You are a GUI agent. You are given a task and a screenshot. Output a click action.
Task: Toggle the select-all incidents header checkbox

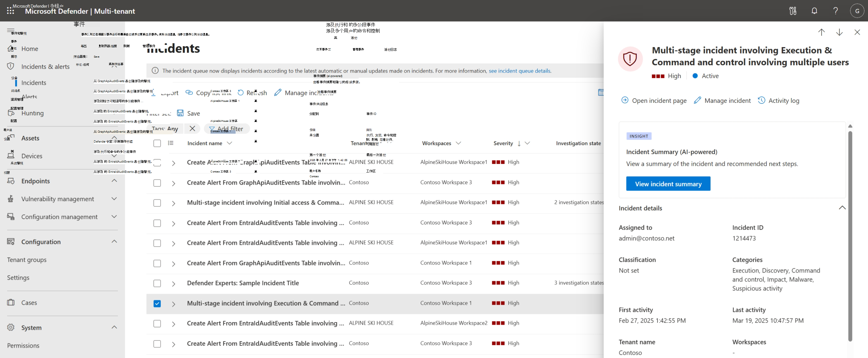[x=157, y=143]
